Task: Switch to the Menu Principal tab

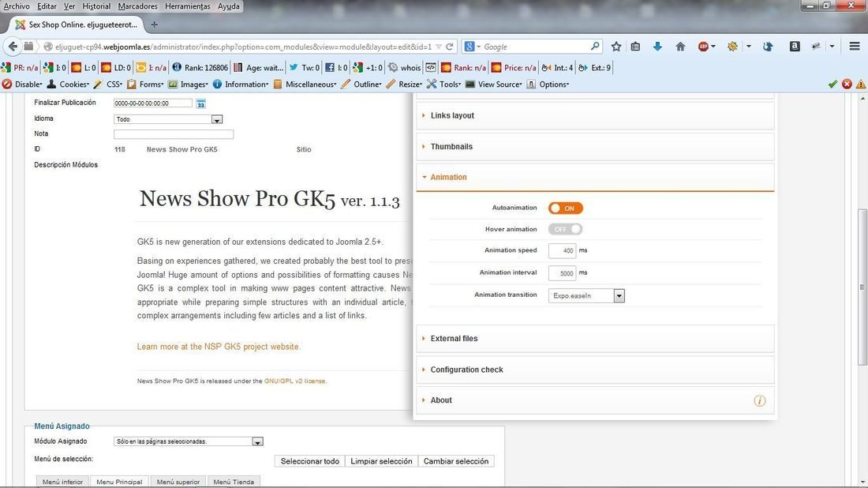Action: pos(120,482)
